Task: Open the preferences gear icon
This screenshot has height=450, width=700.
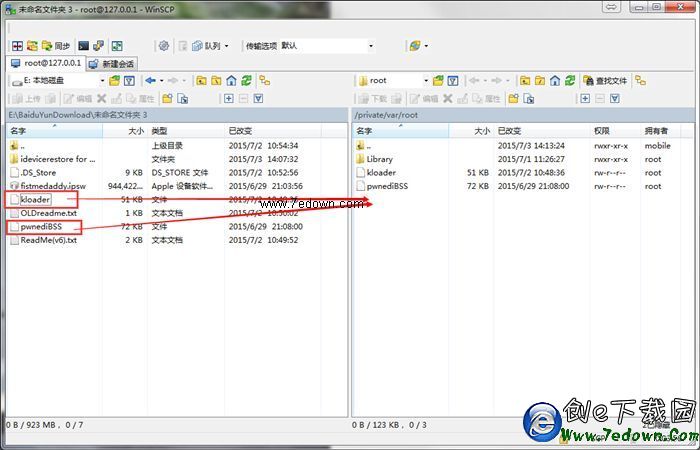Action: click(x=164, y=46)
